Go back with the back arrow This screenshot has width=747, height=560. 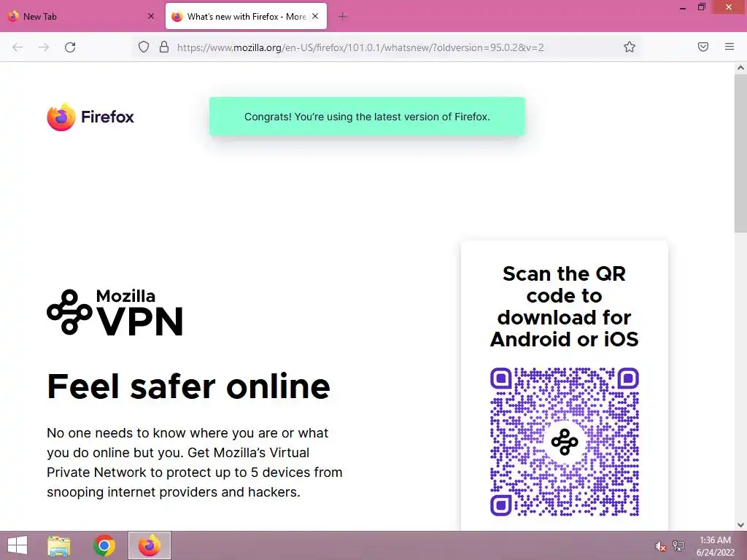[x=18, y=47]
